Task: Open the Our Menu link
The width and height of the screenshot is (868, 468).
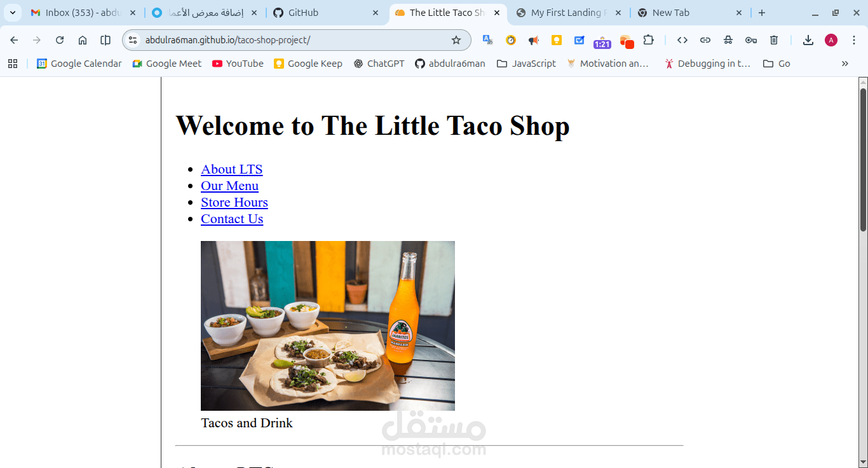Action: (229, 186)
